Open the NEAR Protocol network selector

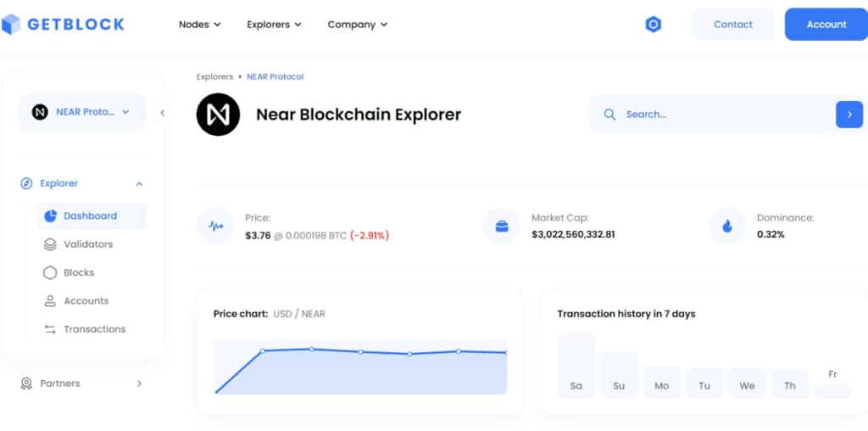pos(81,112)
